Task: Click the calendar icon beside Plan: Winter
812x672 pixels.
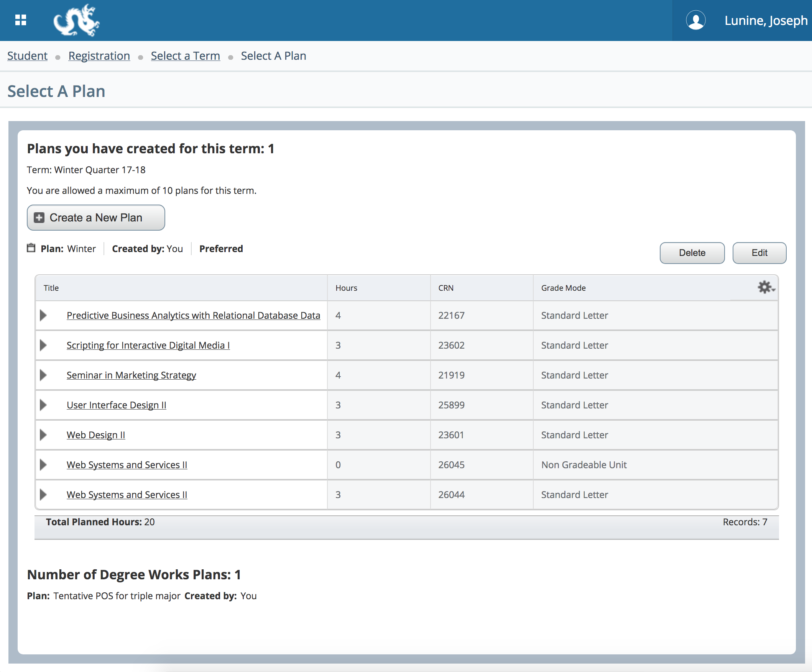Action: click(31, 248)
